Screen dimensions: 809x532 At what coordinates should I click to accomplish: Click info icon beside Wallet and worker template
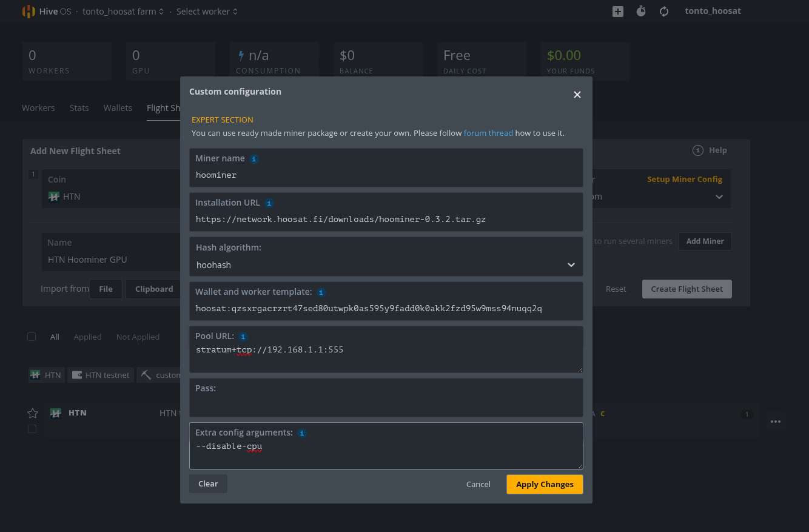coord(321,292)
